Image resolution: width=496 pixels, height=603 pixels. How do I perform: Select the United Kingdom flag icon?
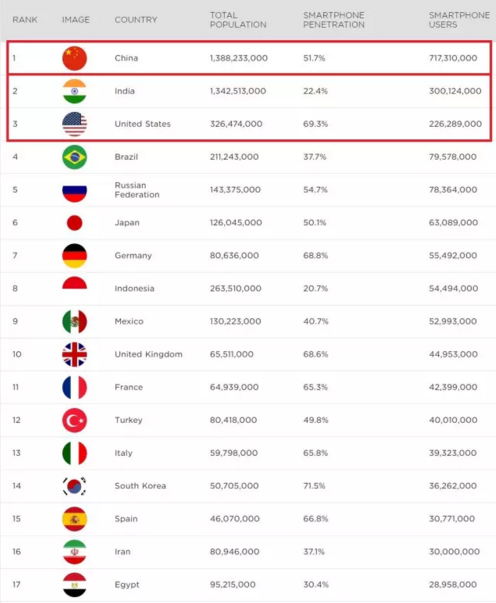click(x=75, y=354)
